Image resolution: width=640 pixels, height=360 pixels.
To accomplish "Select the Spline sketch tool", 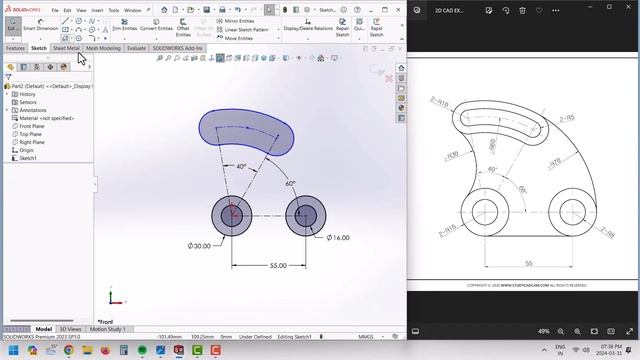I will 92,21.
